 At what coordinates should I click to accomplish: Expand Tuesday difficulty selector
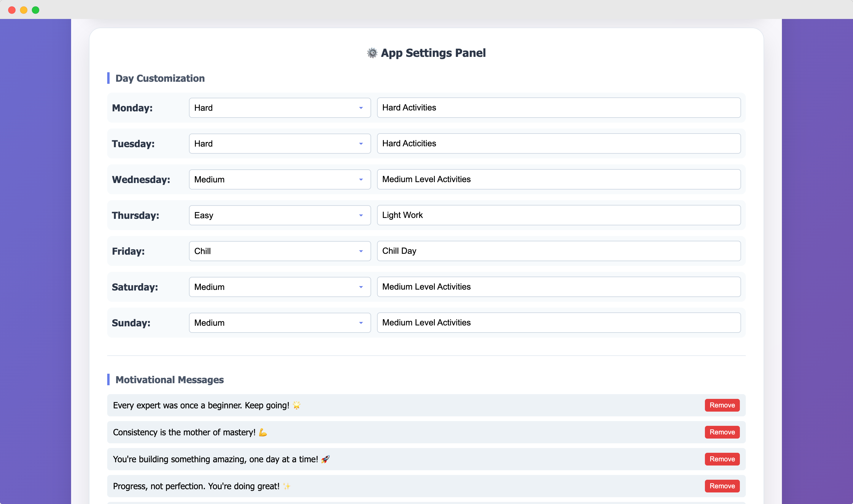coord(279,144)
